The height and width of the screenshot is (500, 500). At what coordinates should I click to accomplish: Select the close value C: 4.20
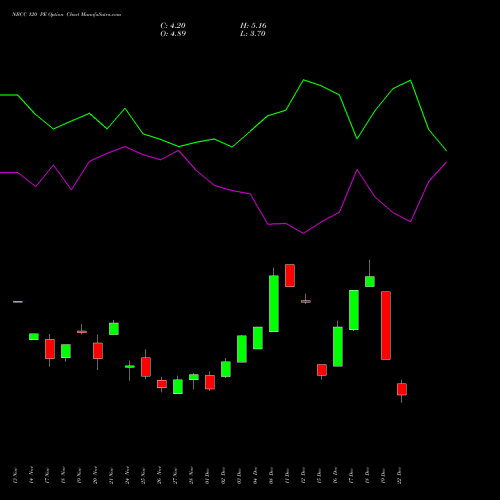point(173,26)
